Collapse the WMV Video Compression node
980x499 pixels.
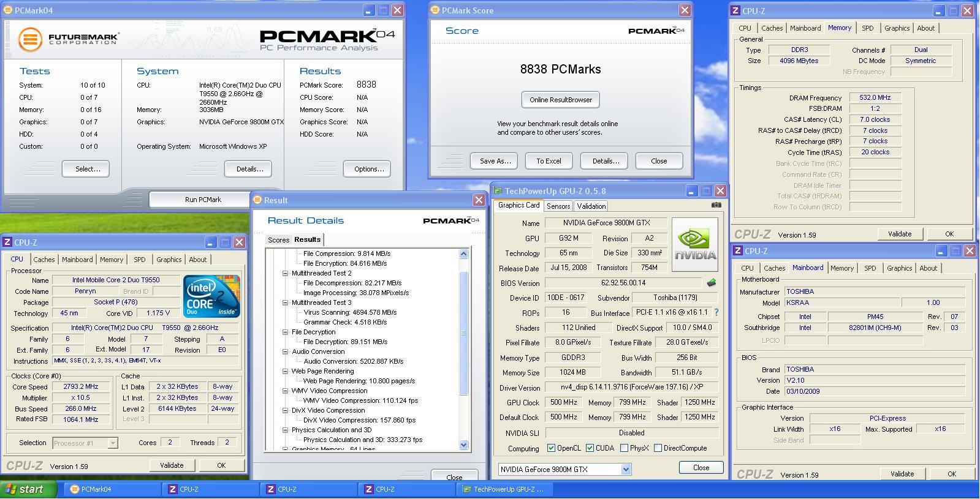(285, 391)
